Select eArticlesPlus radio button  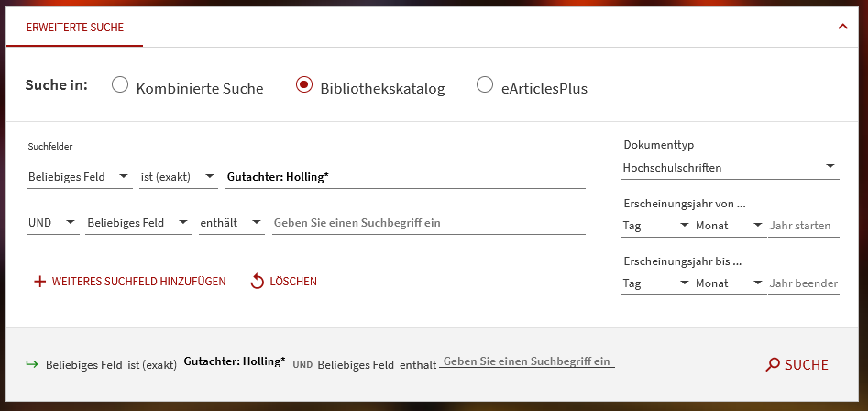coord(485,85)
